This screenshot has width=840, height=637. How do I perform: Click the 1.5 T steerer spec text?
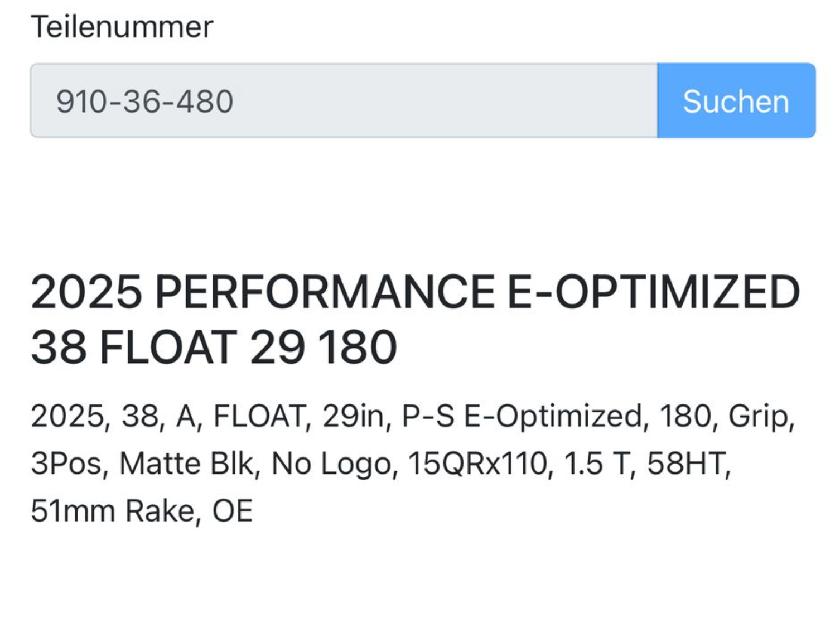point(596,464)
